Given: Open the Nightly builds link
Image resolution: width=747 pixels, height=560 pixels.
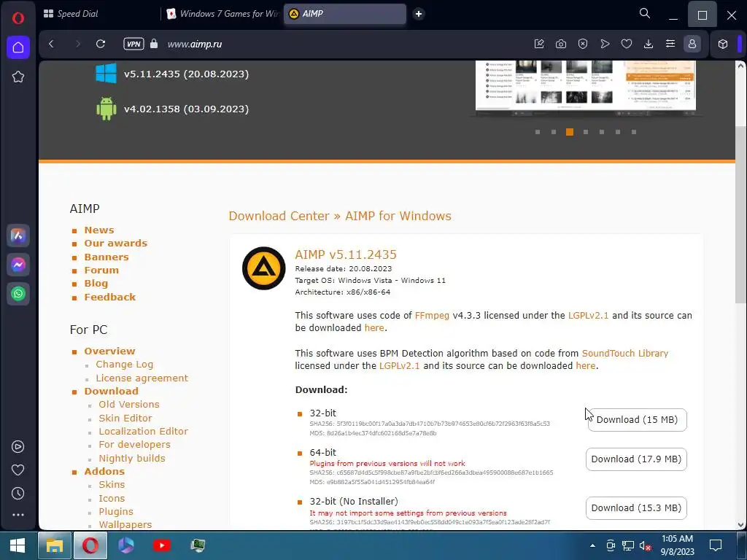Looking at the screenshot, I should coord(132,459).
